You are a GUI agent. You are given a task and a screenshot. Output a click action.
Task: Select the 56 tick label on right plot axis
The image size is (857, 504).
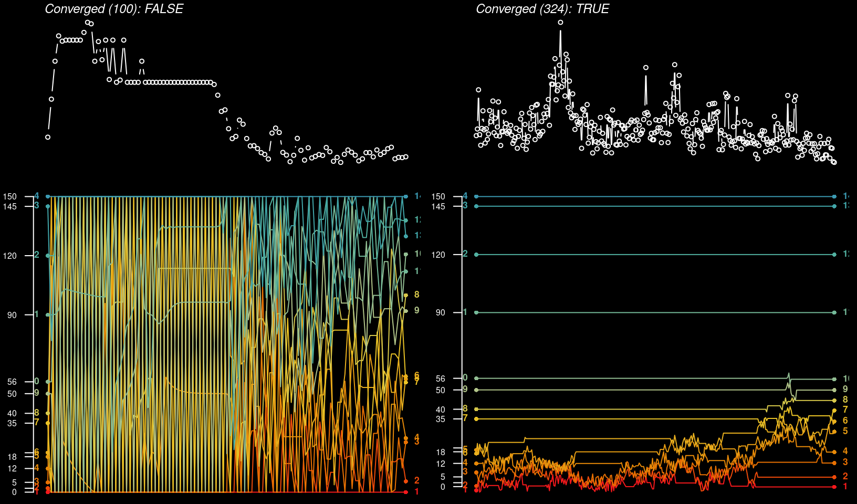pyautogui.click(x=440, y=379)
